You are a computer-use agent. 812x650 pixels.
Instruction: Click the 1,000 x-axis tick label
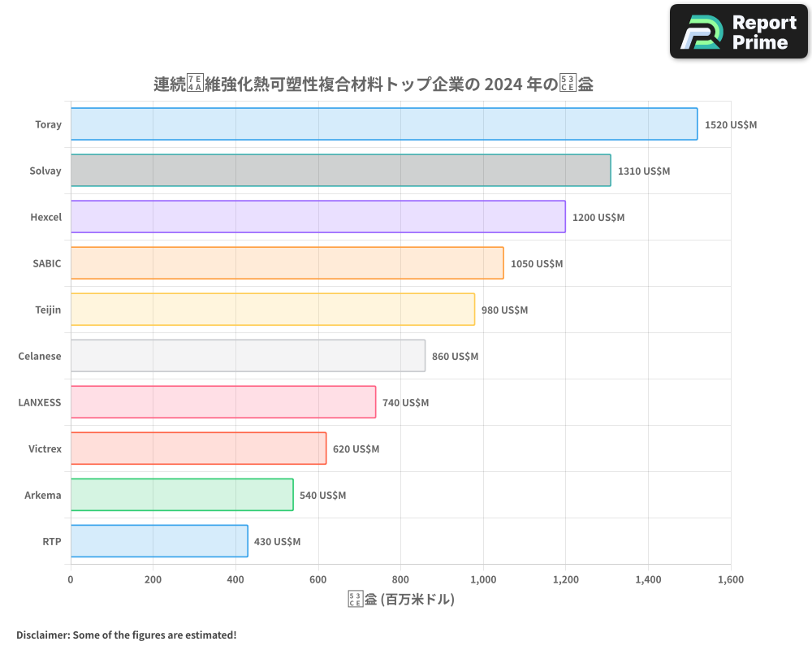coord(483,580)
